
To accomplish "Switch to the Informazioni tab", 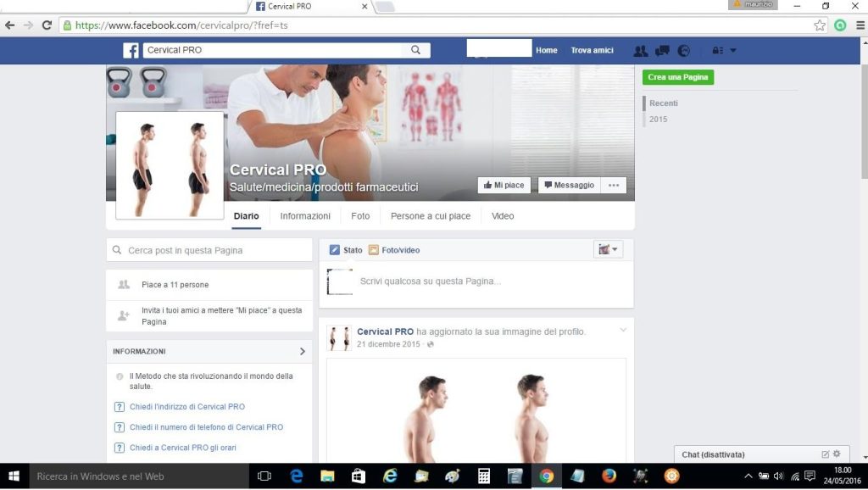I will coord(305,216).
